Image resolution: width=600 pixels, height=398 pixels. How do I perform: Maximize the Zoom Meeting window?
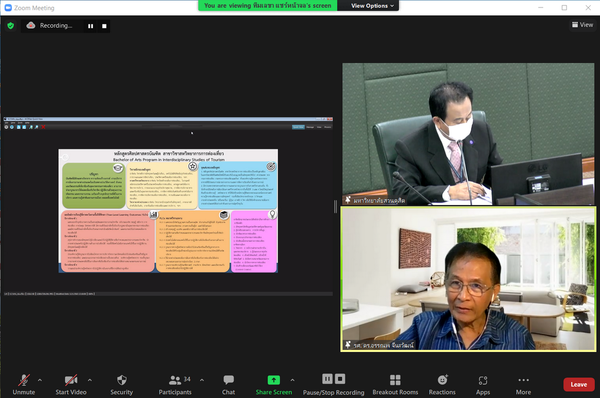point(564,7)
